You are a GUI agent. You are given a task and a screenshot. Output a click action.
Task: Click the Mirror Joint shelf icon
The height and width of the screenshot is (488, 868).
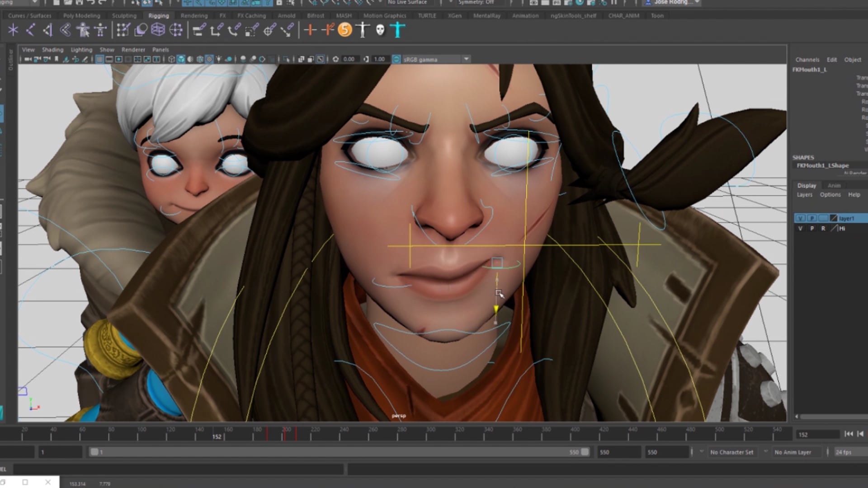[47, 30]
